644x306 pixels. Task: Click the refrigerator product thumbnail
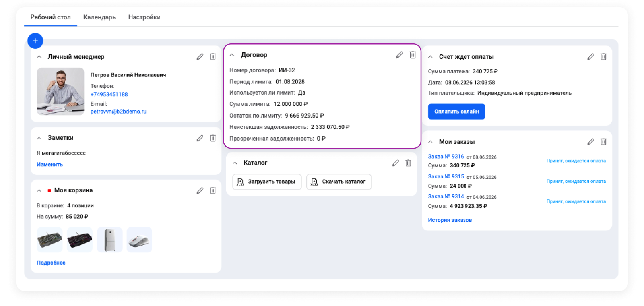[x=109, y=240]
